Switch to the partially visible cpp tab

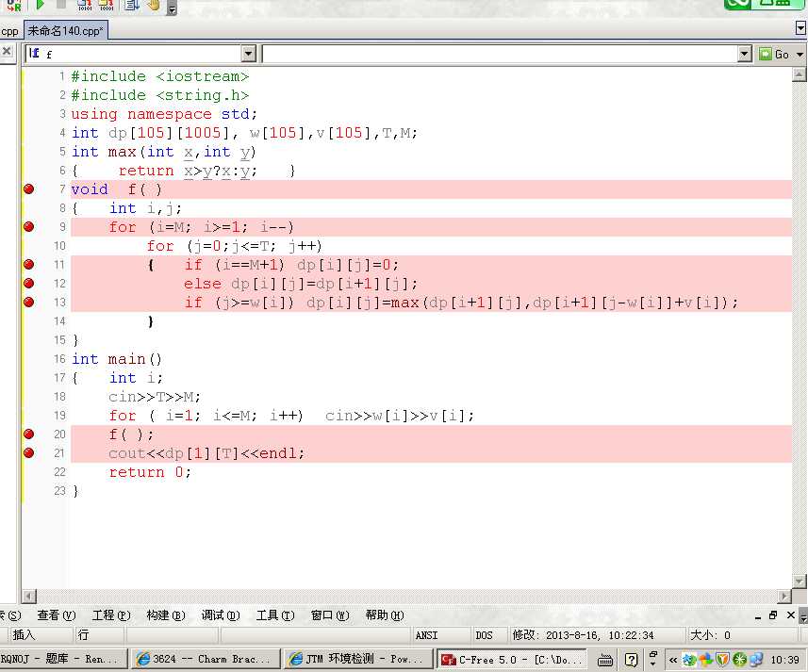click(x=10, y=31)
